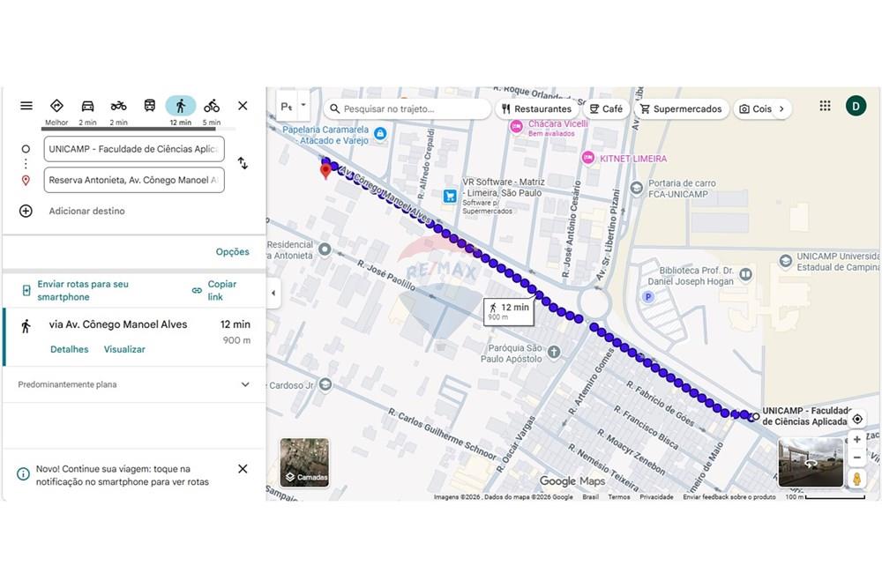Viewport: 882px width, 588px height.
Task: Center map on my location
Action: [x=857, y=420]
